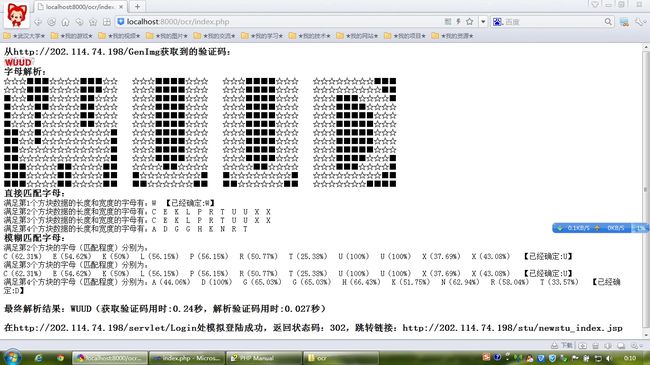Image resolution: width=650 pixels, height=365 pixels.
Task: Click the undo-close restore arrow icon
Action: pos(79,22)
